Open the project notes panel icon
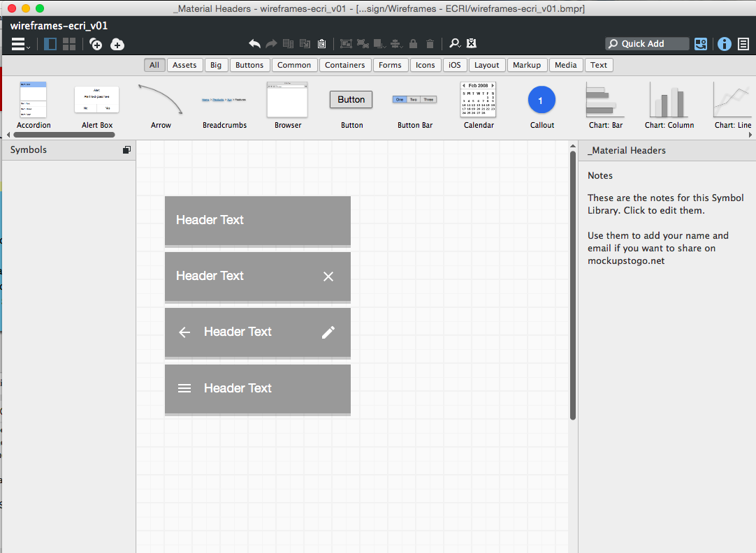This screenshot has width=756, height=553. tap(743, 44)
